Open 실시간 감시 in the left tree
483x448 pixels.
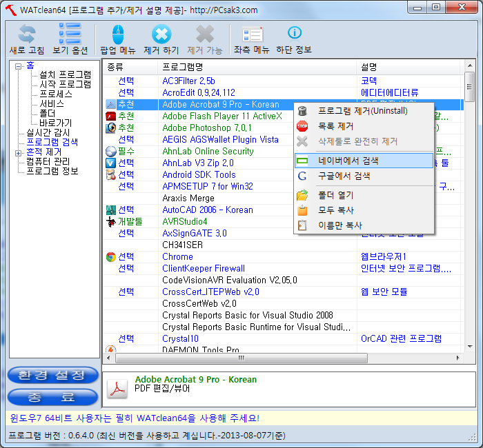[x=48, y=132]
